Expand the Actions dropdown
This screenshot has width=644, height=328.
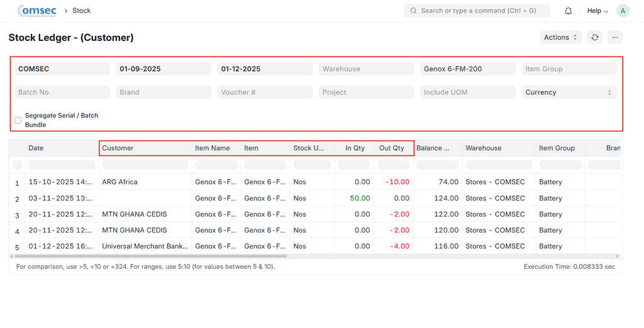pyautogui.click(x=560, y=38)
